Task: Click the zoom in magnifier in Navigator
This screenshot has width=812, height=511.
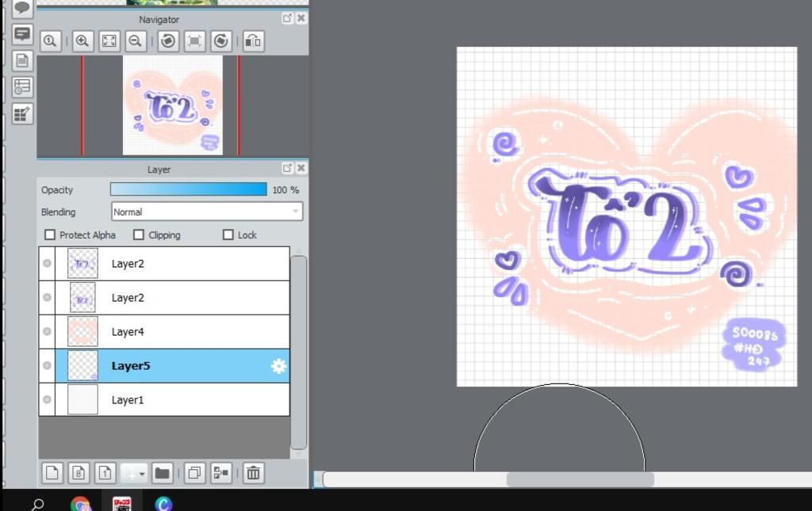Action: pyautogui.click(x=82, y=41)
